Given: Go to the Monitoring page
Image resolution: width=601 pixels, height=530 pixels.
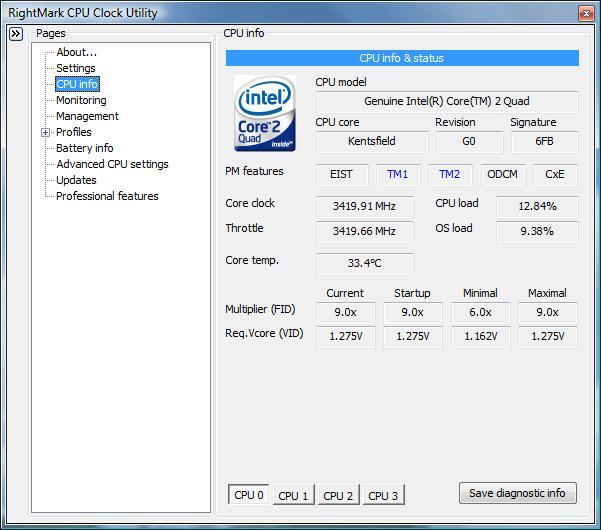Looking at the screenshot, I should point(81,100).
